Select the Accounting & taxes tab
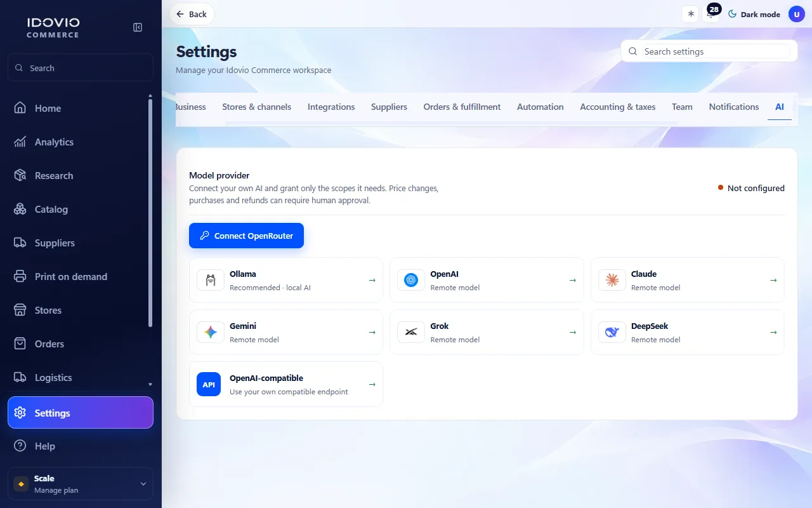The height and width of the screenshot is (508, 812). [x=618, y=107]
